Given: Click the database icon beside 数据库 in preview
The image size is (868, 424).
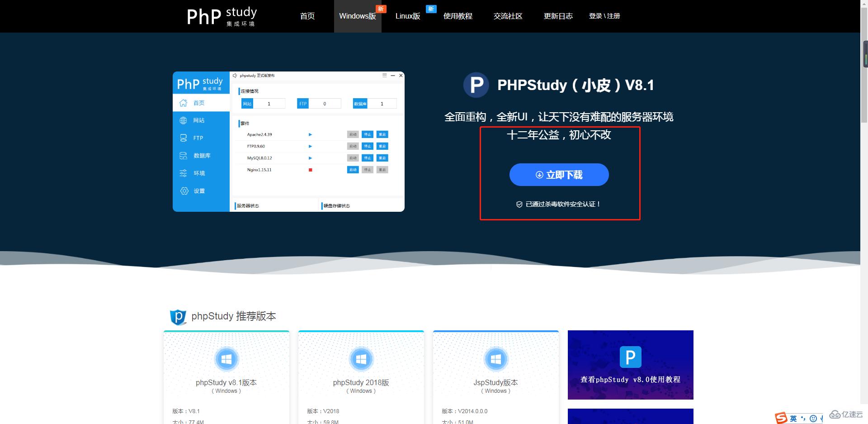Looking at the screenshot, I should [183, 156].
